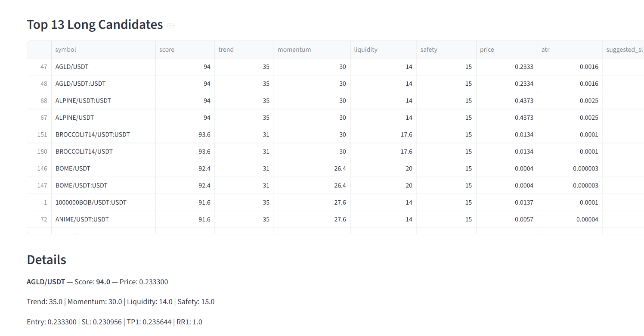Sort by the liquidity column header

365,50
